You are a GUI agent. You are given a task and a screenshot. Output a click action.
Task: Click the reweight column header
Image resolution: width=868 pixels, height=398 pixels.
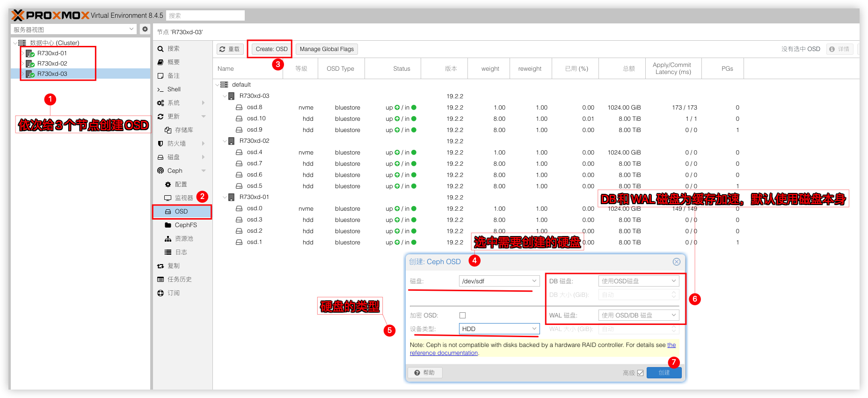[531, 68]
